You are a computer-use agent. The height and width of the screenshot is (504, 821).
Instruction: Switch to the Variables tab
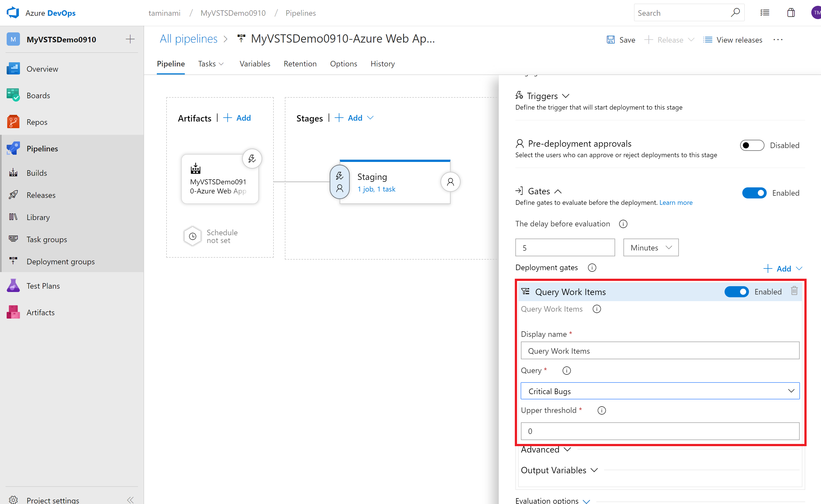click(x=255, y=64)
